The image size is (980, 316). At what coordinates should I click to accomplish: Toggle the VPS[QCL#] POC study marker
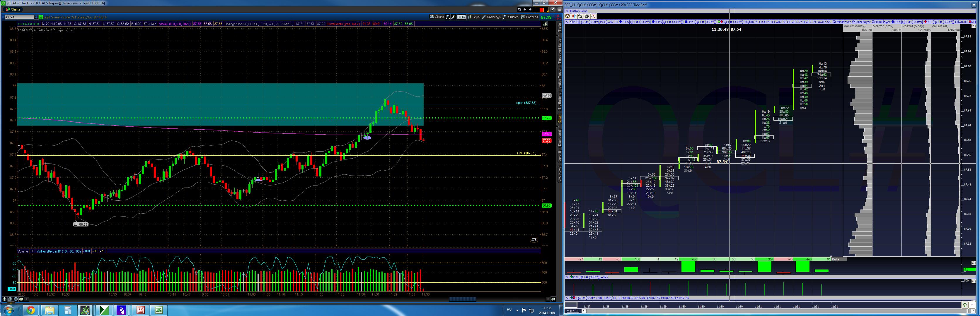click(x=571, y=22)
